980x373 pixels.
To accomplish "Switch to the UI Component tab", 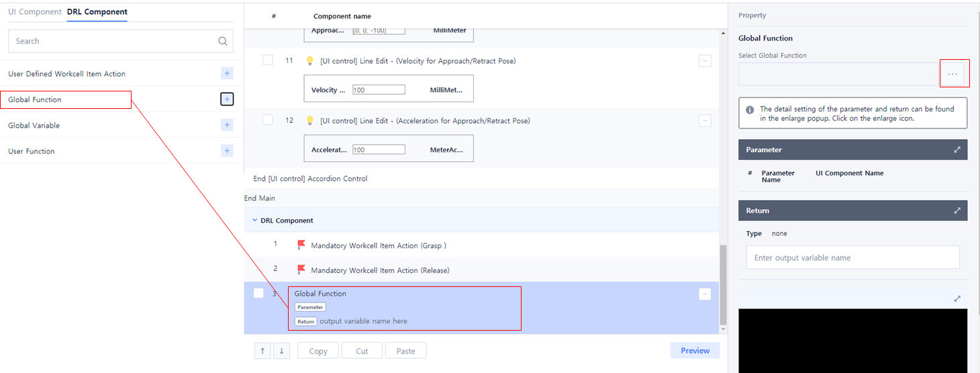I will tap(35, 12).
